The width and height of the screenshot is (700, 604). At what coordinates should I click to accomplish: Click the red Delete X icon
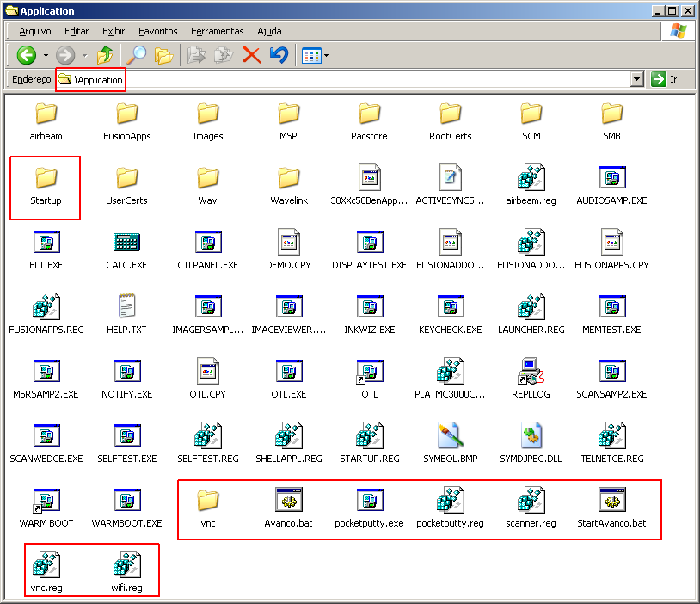coord(252,55)
